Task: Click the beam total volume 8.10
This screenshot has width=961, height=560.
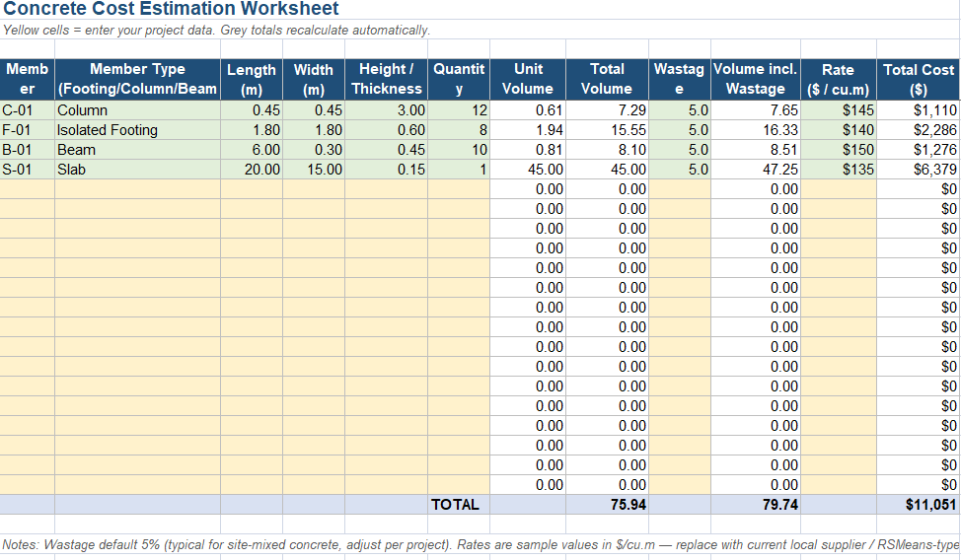Action: click(608, 150)
